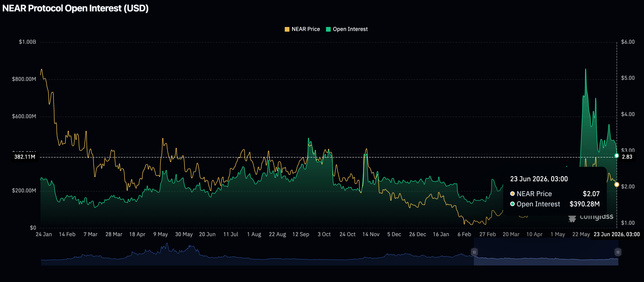Click the unselected overview area of range navigator
The height and width of the screenshot is (282, 644).
pos(257,252)
